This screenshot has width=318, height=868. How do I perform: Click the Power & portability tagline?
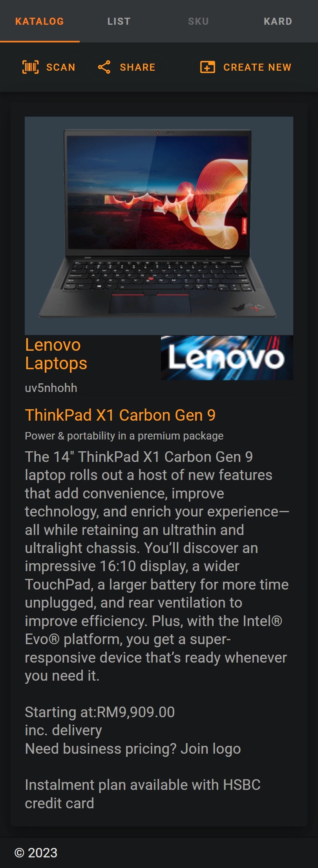click(x=124, y=436)
